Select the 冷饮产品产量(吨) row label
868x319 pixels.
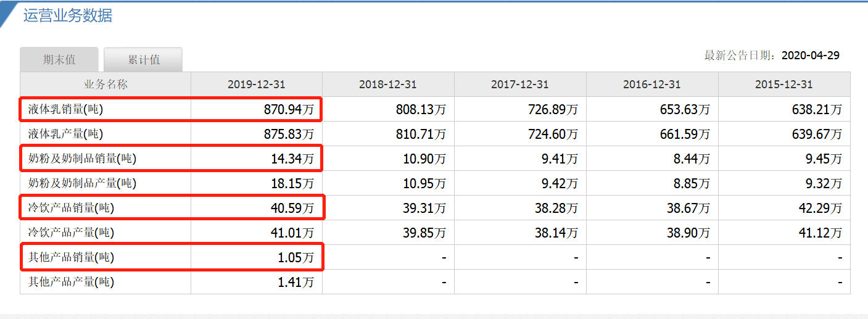coord(71,233)
